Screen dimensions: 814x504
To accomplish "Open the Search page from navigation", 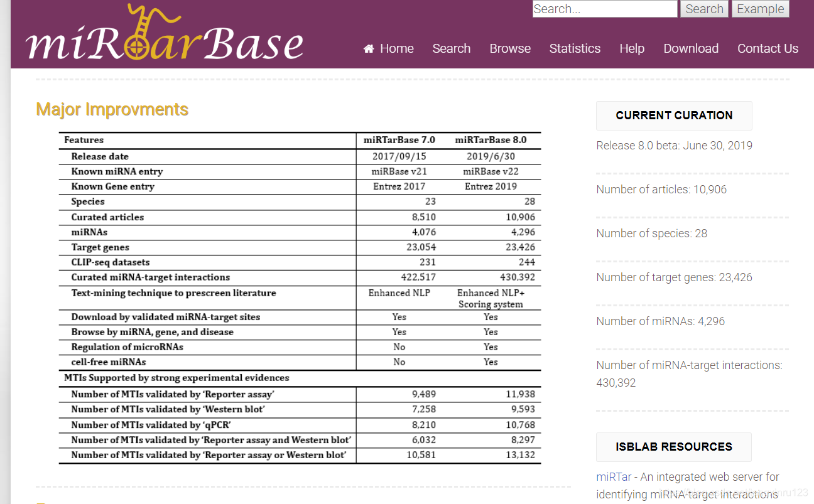I will click(x=451, y=48).
